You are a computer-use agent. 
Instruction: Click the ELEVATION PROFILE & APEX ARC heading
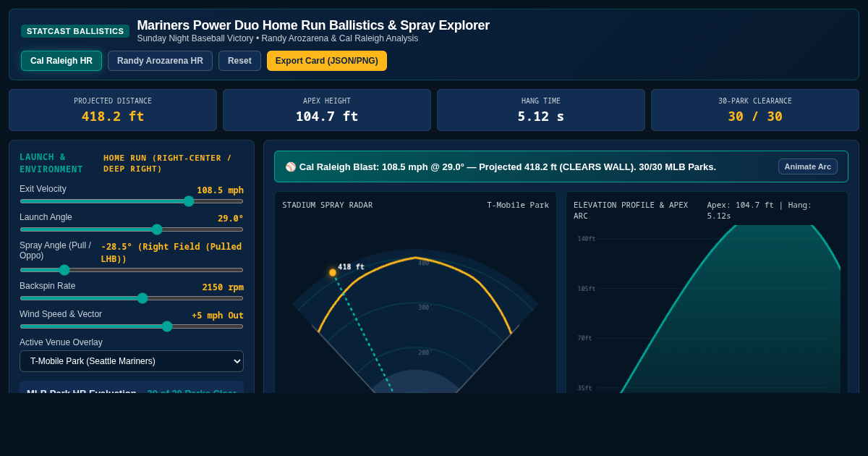[631, 211]
